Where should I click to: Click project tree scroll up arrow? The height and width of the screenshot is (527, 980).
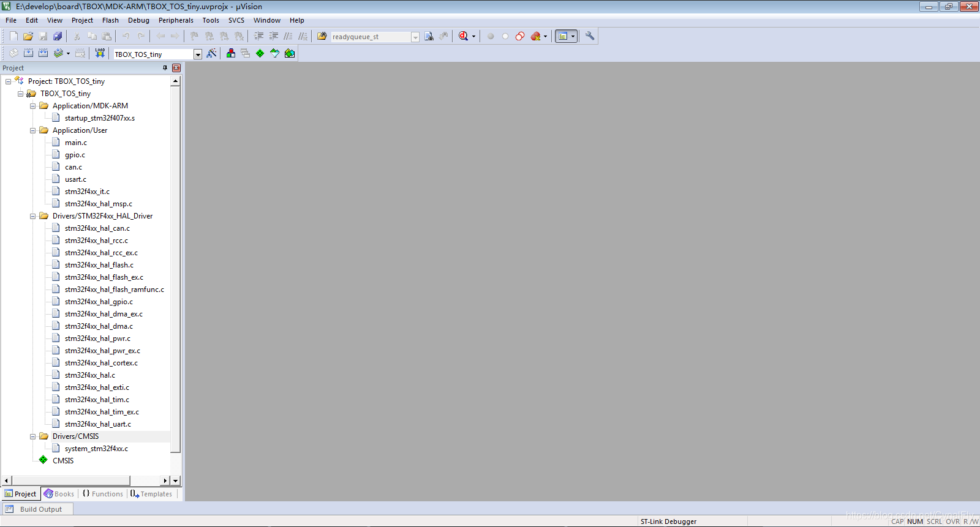175,81
